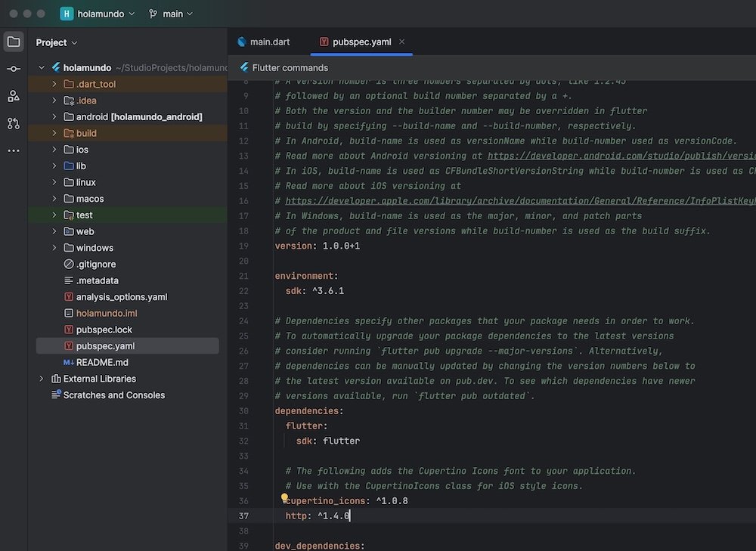
Task: Expand the linux folder chevron
Action: pos(54,182)
